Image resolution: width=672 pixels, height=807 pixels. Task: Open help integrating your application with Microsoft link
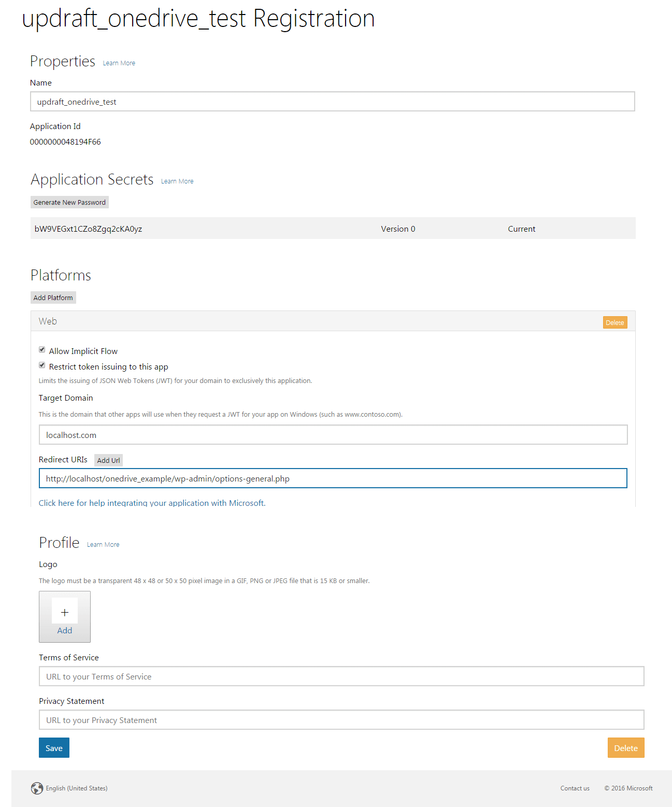152,503
